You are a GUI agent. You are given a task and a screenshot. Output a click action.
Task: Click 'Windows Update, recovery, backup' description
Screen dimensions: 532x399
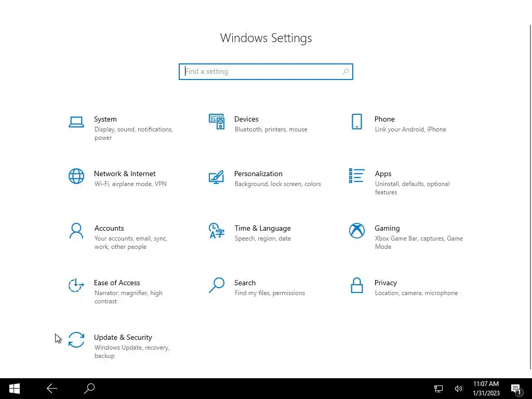tap(131, 352)
